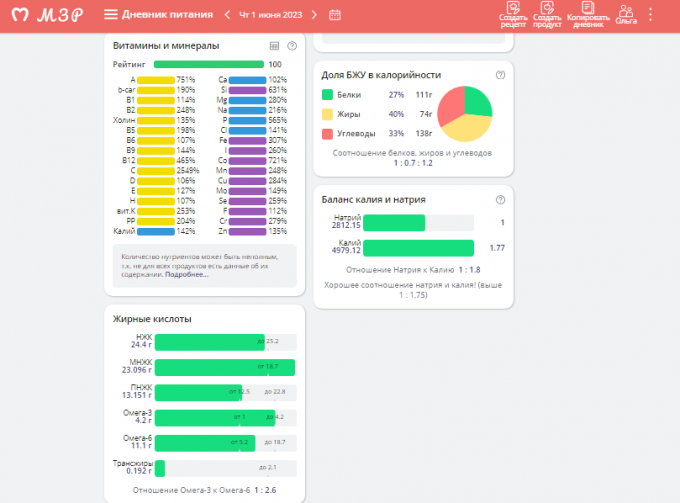680x503 pixels.
Task: Go to the previous day arrow
Action: (227, 15)
